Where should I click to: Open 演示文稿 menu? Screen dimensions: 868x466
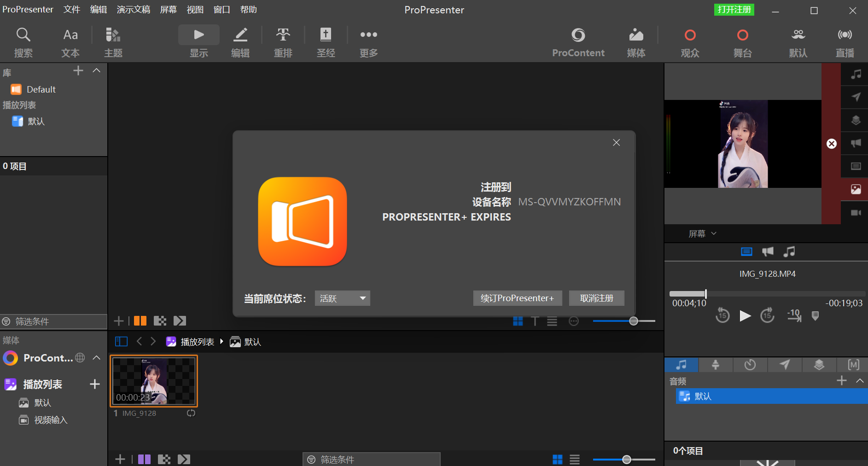(134, 10)
